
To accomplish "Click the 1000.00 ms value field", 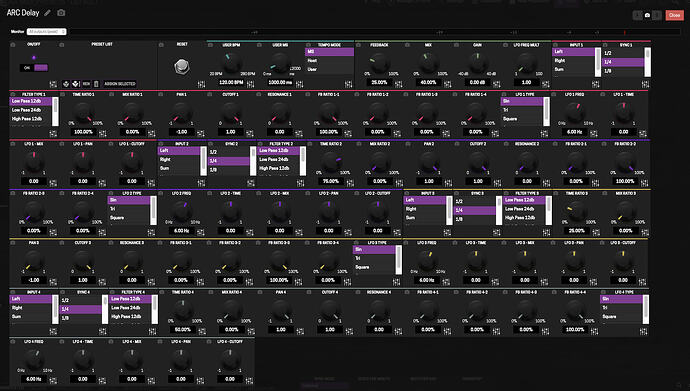I will coord(280,82).
